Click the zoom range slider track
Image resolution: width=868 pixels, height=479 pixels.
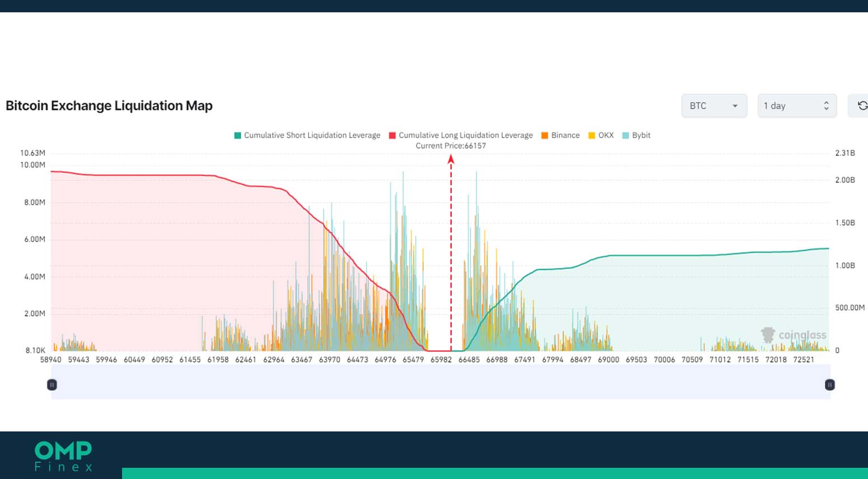coord(441,382)
